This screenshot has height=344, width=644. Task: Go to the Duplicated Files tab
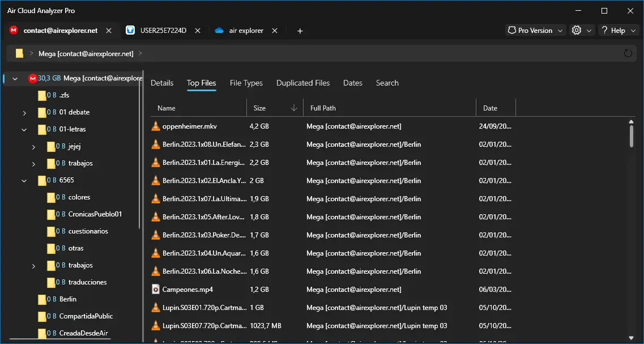pyautogui.click(x=303, y=83)
